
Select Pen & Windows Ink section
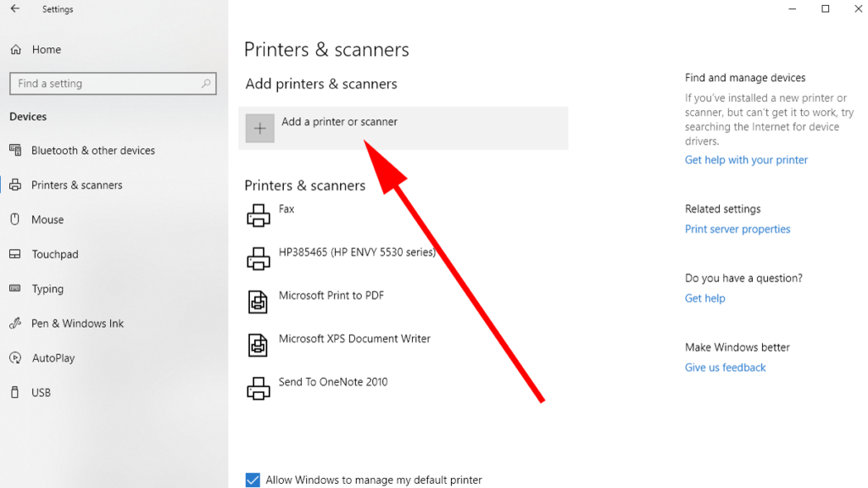77,324
